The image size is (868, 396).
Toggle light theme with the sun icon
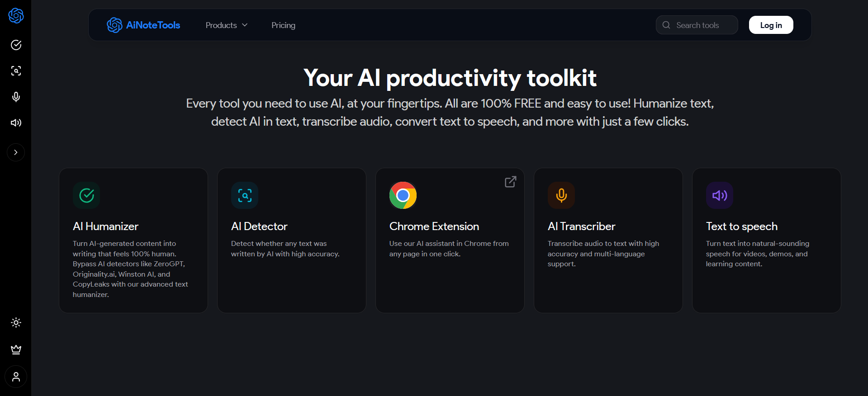click(x=16, y=322)
